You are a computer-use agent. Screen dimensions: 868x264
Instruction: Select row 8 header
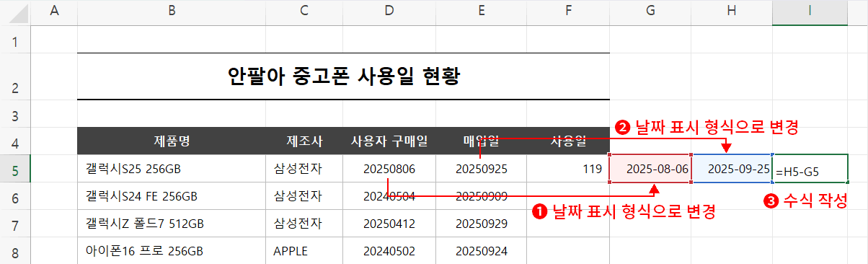(x=15, y=250)
